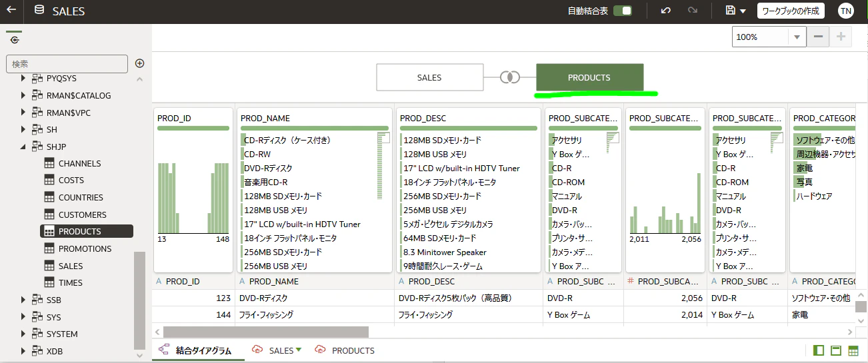Viewport: 868px width, 363px height.
Task: Click the table icon next to CHANNELS
Action: [x=49, y=163]
